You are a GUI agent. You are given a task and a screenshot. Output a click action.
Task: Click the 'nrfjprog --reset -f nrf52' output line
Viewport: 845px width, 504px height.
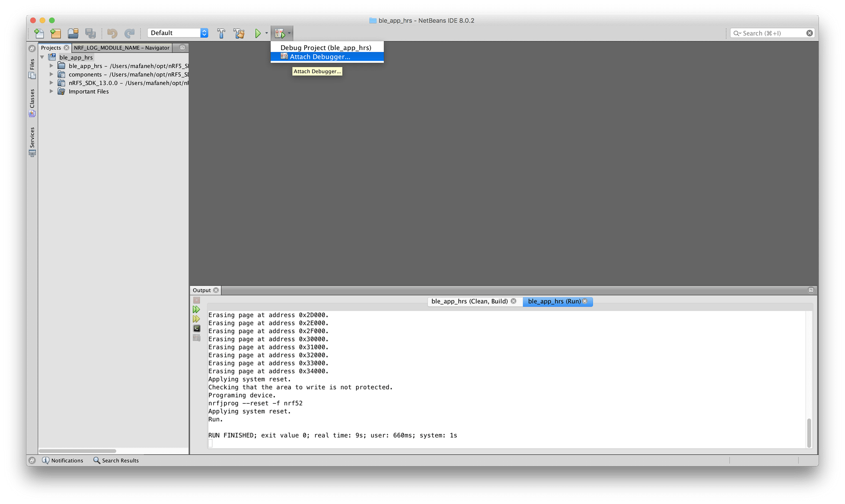(x=255, y=403)
